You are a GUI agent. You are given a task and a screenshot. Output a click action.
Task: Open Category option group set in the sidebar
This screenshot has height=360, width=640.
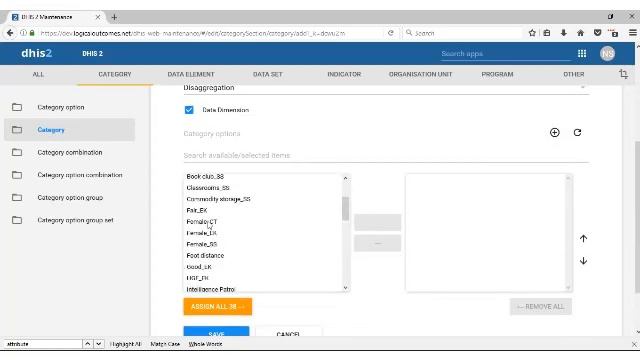point(76,220)
